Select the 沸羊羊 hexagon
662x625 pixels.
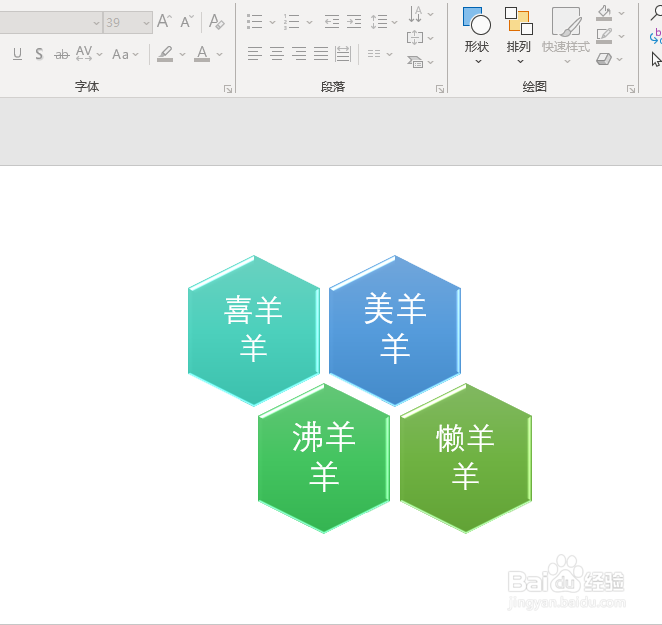[324, 458]
